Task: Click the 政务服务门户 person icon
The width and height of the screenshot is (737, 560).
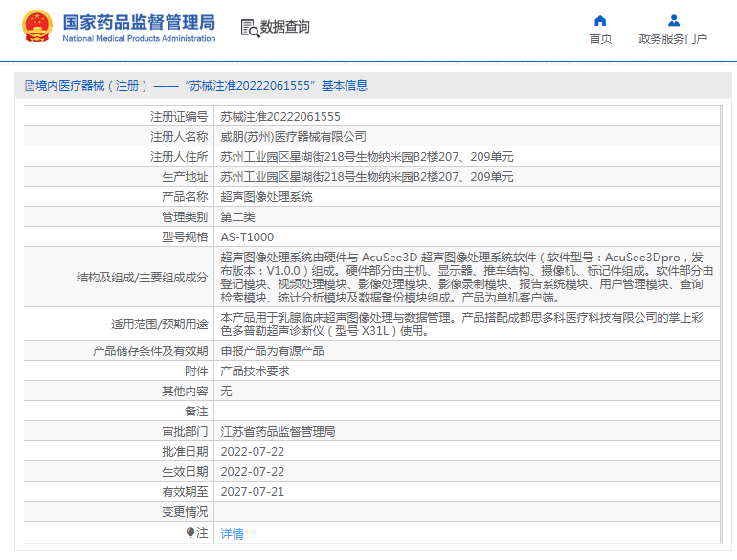Action: point(673,20)
